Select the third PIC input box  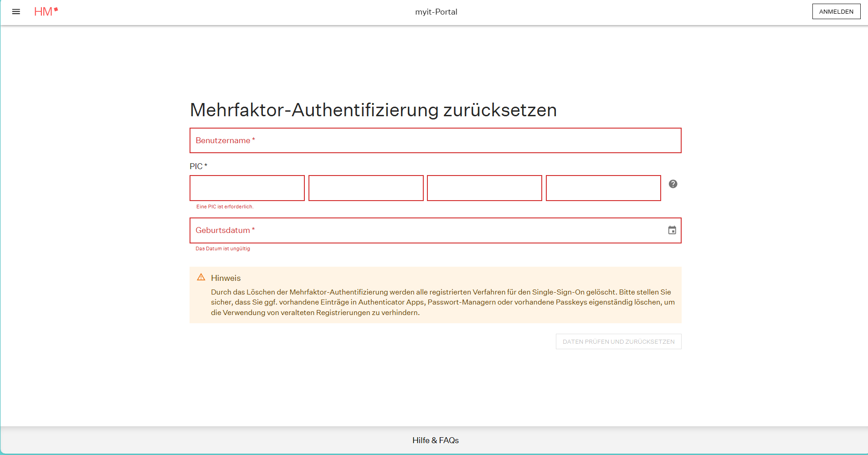point(484,188)
